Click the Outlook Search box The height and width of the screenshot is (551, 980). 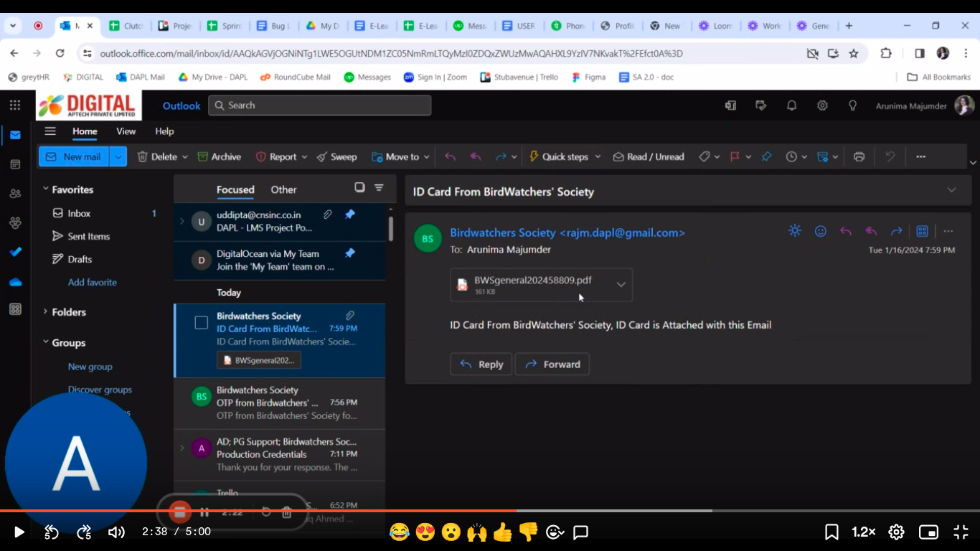[320, 105]
